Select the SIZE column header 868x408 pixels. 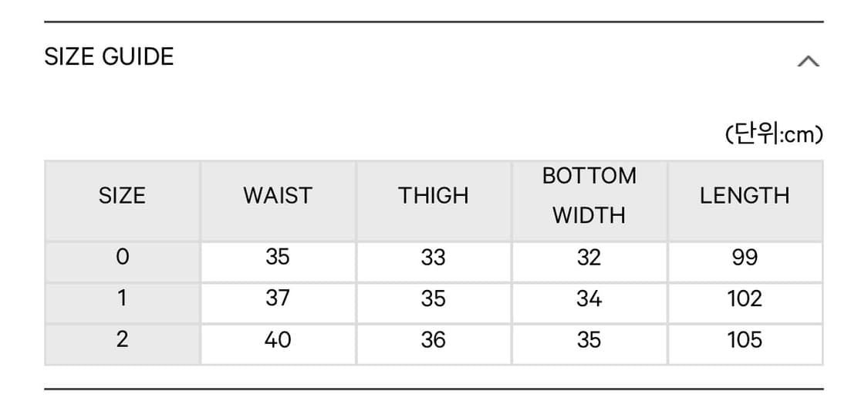(x=122, y=196)
